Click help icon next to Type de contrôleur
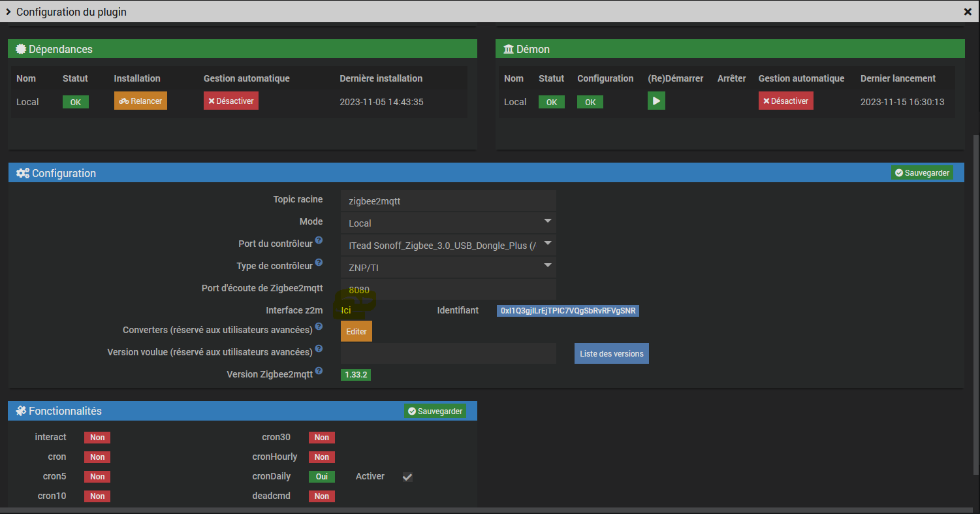980x514 pixels. tap(319, 263)
